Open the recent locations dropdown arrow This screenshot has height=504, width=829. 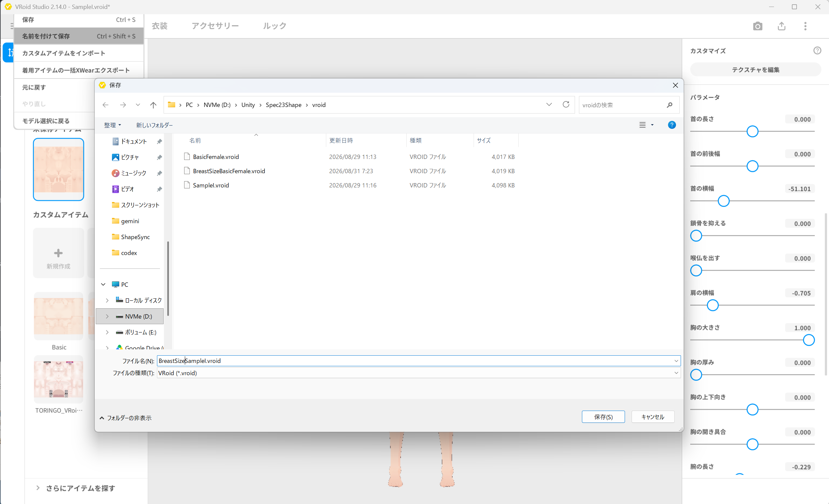coord(138,105)
